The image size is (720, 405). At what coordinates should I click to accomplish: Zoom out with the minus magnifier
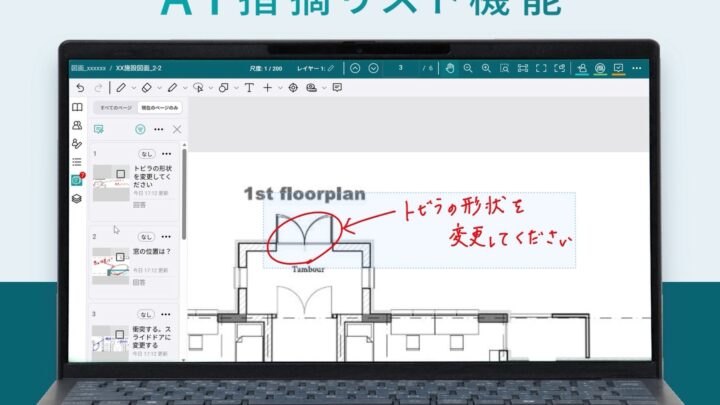click(468, 68)
